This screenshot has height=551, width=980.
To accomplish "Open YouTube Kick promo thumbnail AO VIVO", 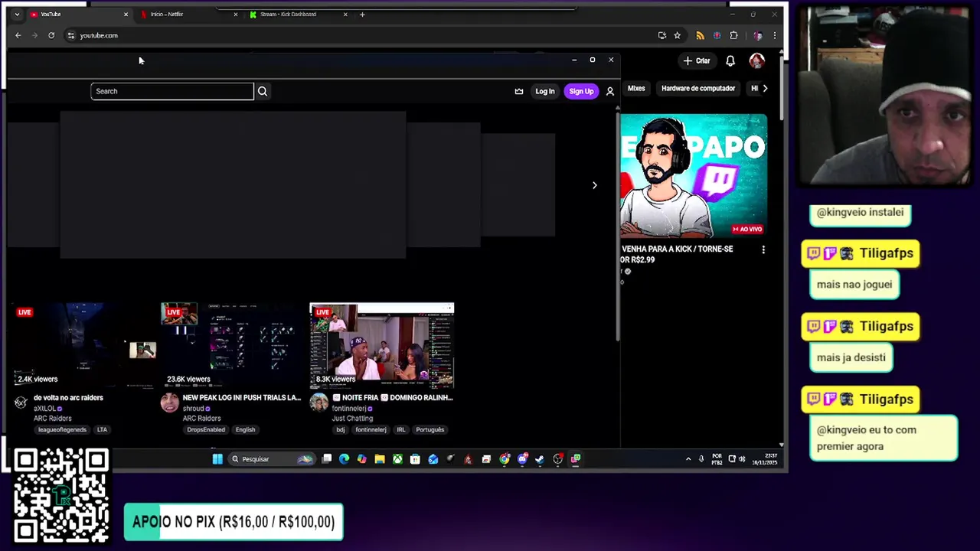I will [694, 175].
